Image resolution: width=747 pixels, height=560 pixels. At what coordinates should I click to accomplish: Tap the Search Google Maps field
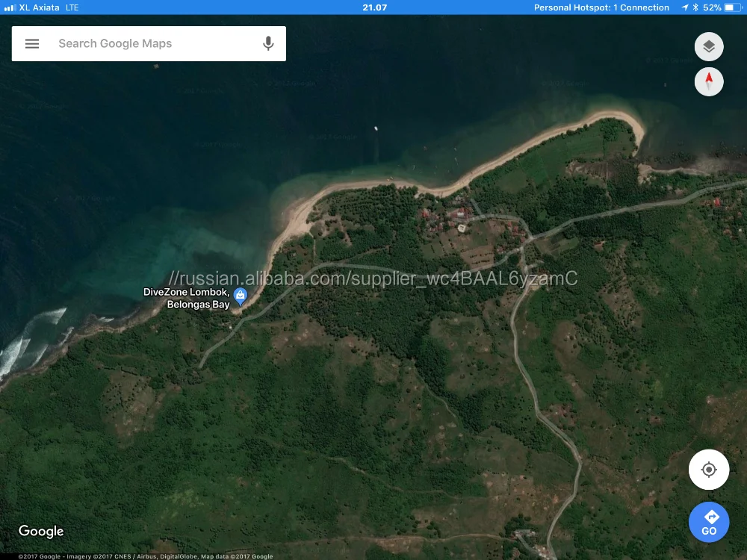tap(149, 43)
